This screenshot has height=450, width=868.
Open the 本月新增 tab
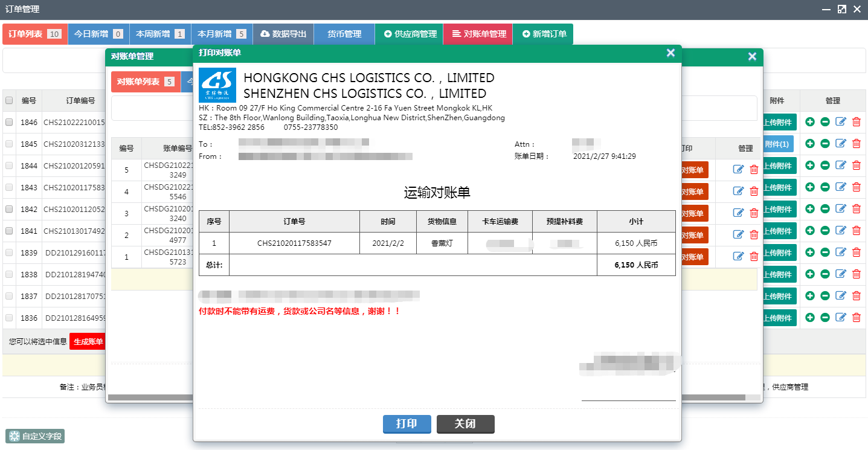click(x=222, y=34)
